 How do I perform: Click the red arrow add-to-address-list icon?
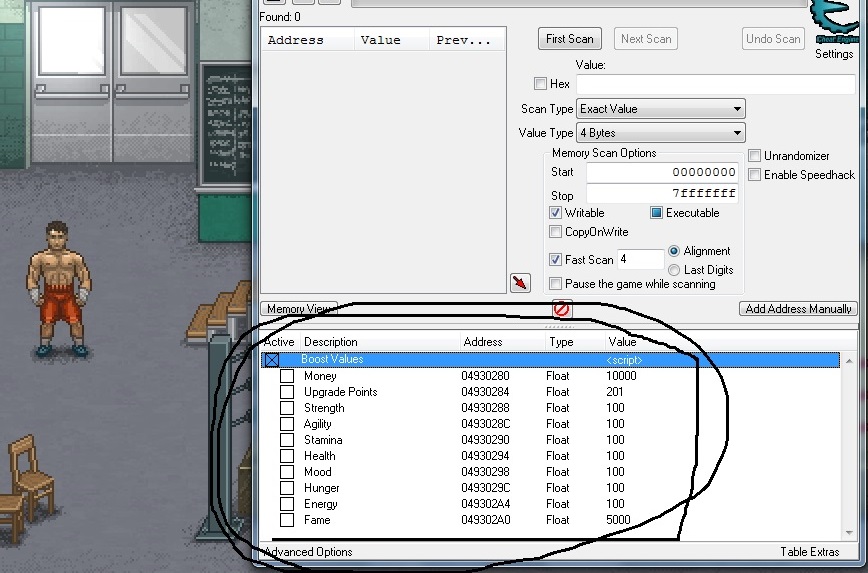coord(520,283)
